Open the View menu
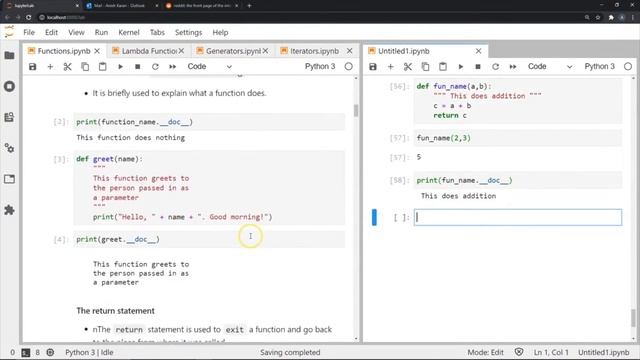640x360 pixels. point(76,32)
